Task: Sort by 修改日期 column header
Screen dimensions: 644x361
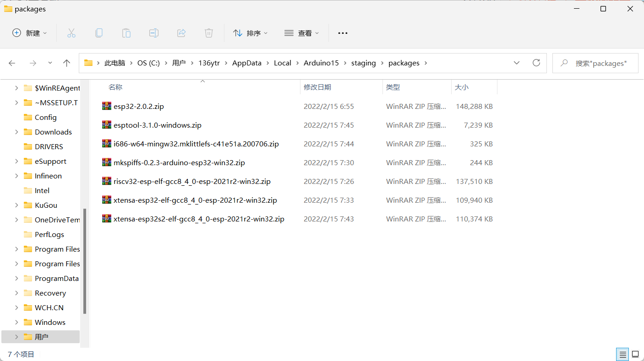Action: 317,87
